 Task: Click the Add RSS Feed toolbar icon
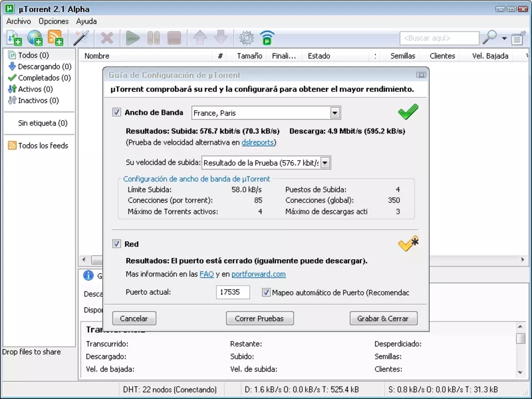click(55, 38)
